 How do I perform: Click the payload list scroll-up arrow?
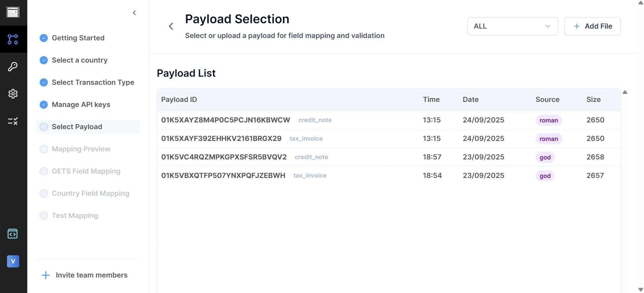click(x=625, y=92)
